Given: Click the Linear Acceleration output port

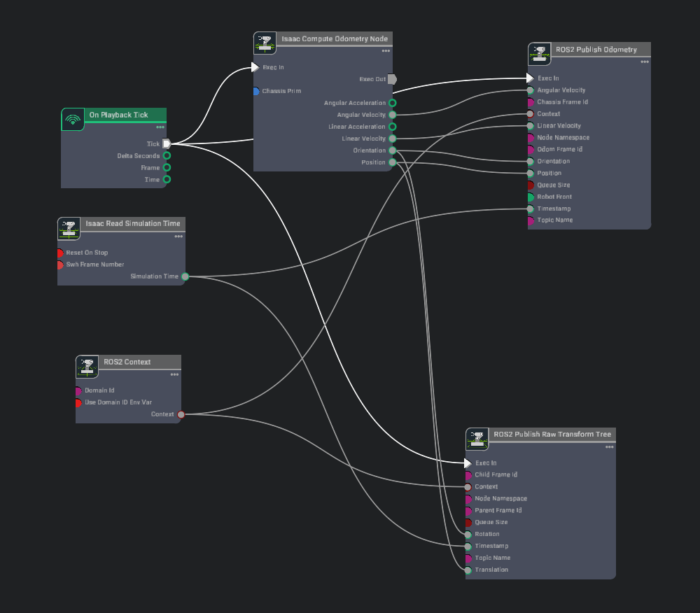Looking at the screenshot, I should click(x=393, y=127).
